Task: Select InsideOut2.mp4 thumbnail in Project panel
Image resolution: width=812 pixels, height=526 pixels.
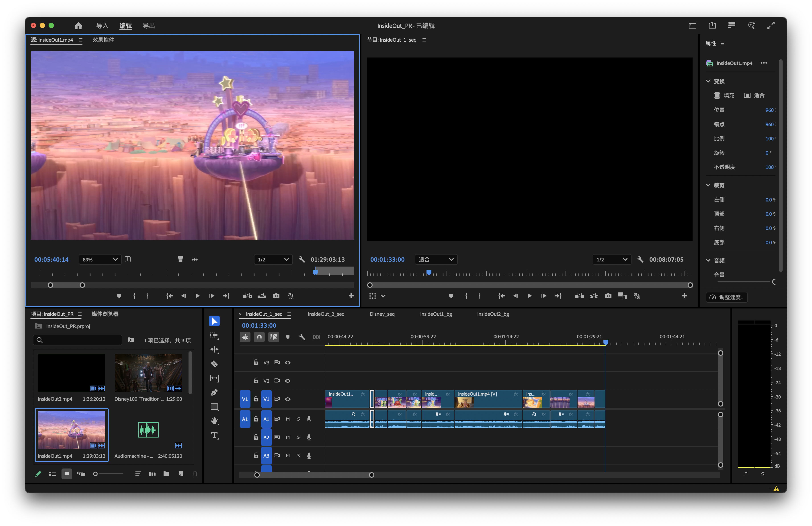Action: coord(71,373)
